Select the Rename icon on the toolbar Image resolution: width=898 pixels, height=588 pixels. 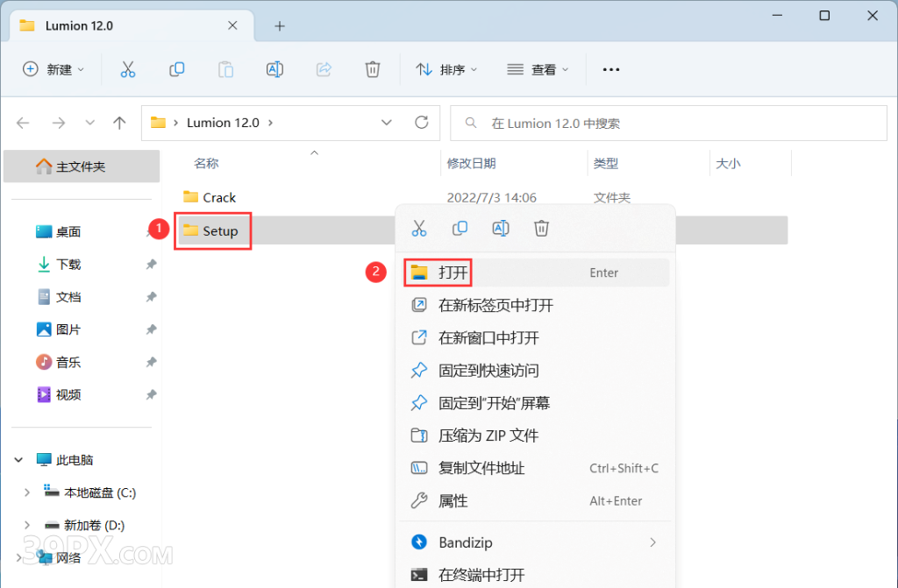coord(274,68)
